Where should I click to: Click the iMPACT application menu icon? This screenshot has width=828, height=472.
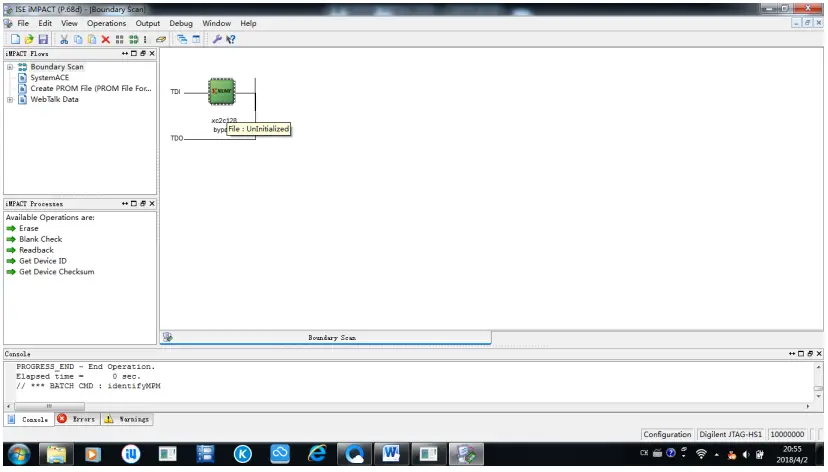coord(8,23)
